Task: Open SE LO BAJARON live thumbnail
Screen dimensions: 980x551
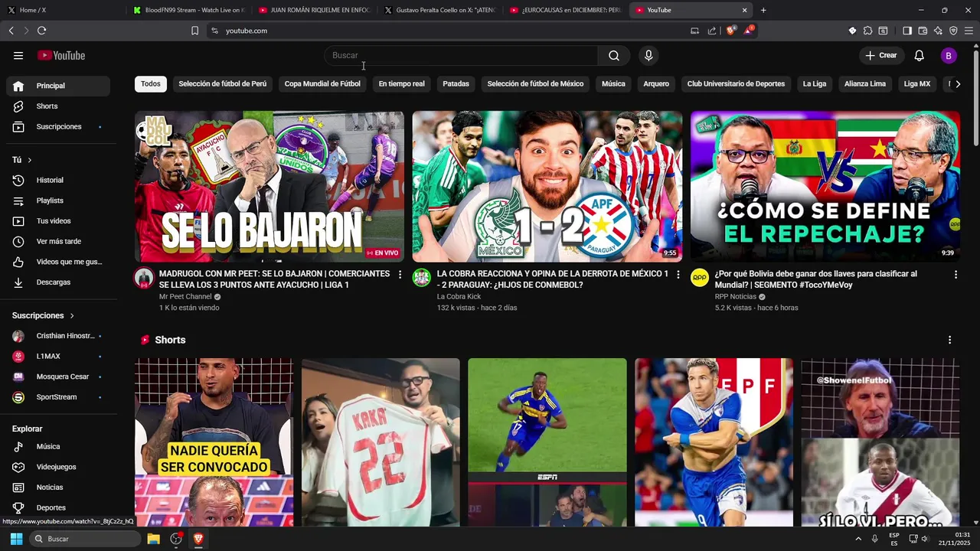Action: 269,187
